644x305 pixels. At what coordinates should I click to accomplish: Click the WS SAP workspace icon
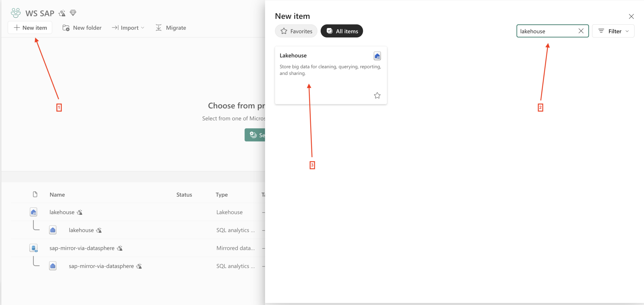pos(16,13)
